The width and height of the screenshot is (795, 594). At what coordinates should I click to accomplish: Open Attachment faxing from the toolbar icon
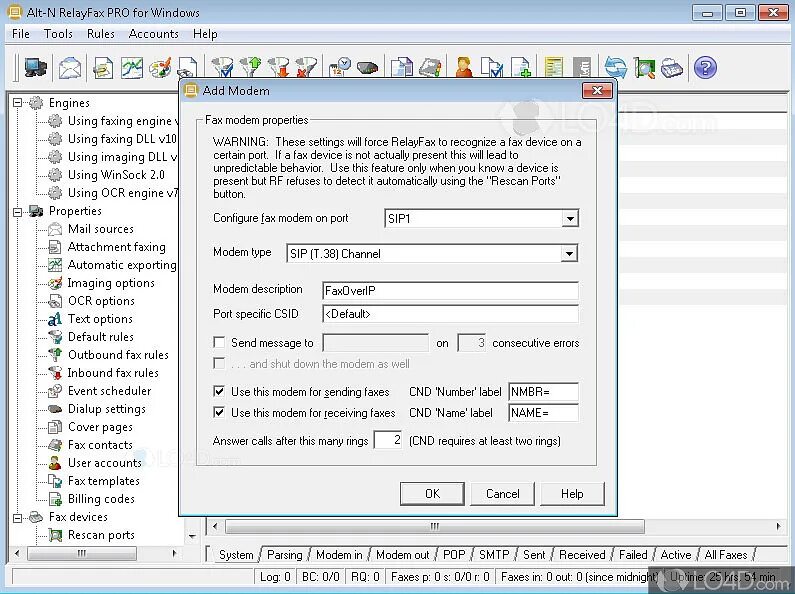(103, 67)
